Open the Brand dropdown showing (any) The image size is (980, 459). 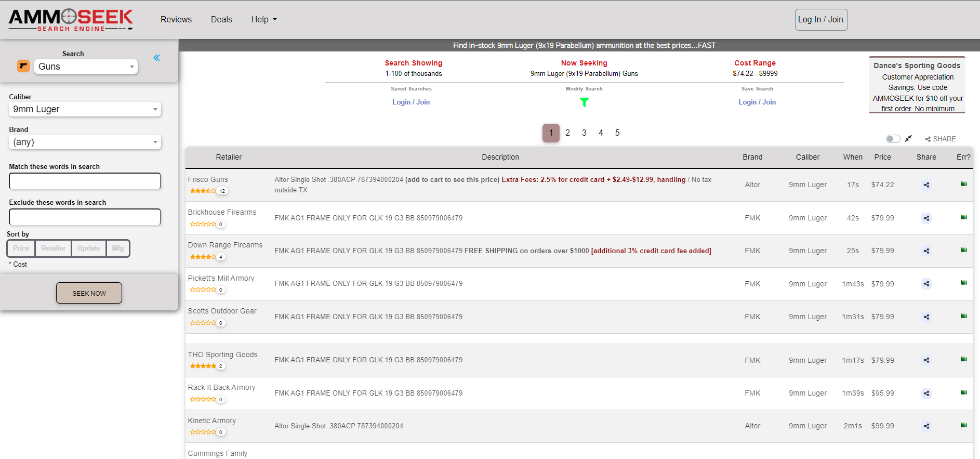click(85, 142)
